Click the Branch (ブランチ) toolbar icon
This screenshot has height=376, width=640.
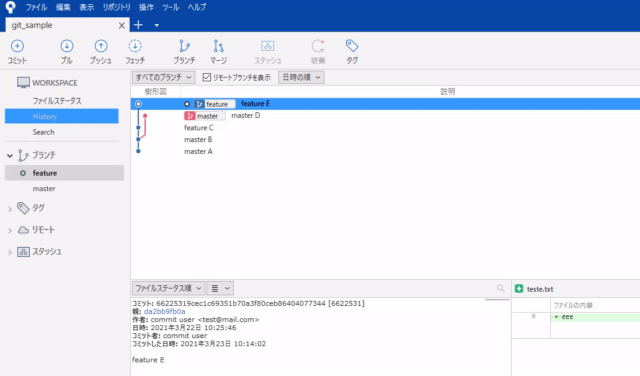click(184, 46)
